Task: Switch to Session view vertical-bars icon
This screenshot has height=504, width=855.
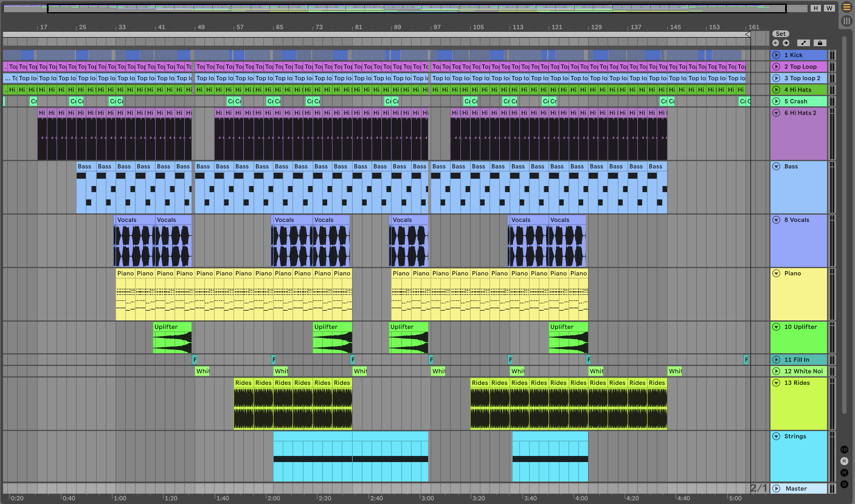Action: click(846, 21)
